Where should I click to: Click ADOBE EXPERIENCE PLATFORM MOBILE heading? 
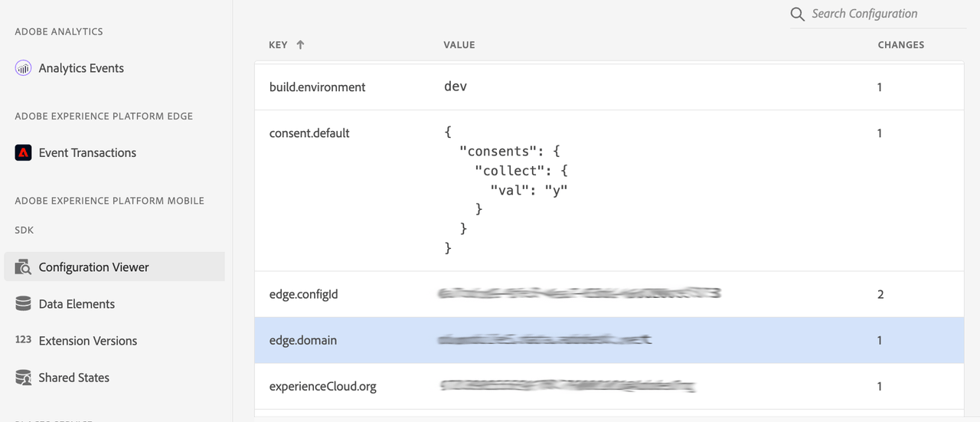click(109, 201)
